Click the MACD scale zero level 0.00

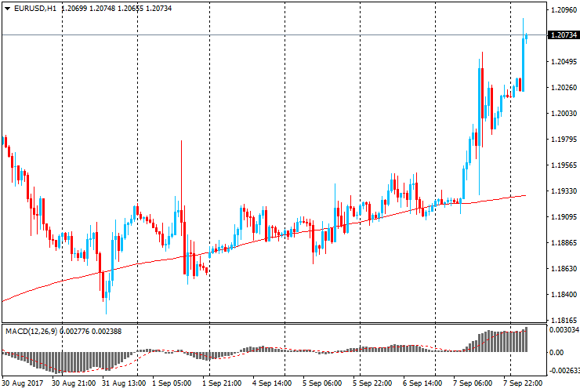556,353
